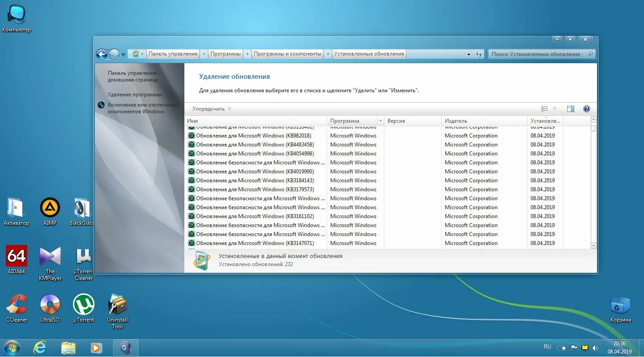Open The KMPlayer desktop shortcut

(50, 263)
